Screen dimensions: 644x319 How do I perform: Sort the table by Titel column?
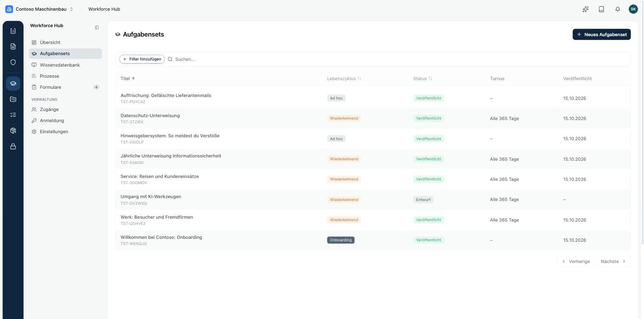click(x=128, y=79)
